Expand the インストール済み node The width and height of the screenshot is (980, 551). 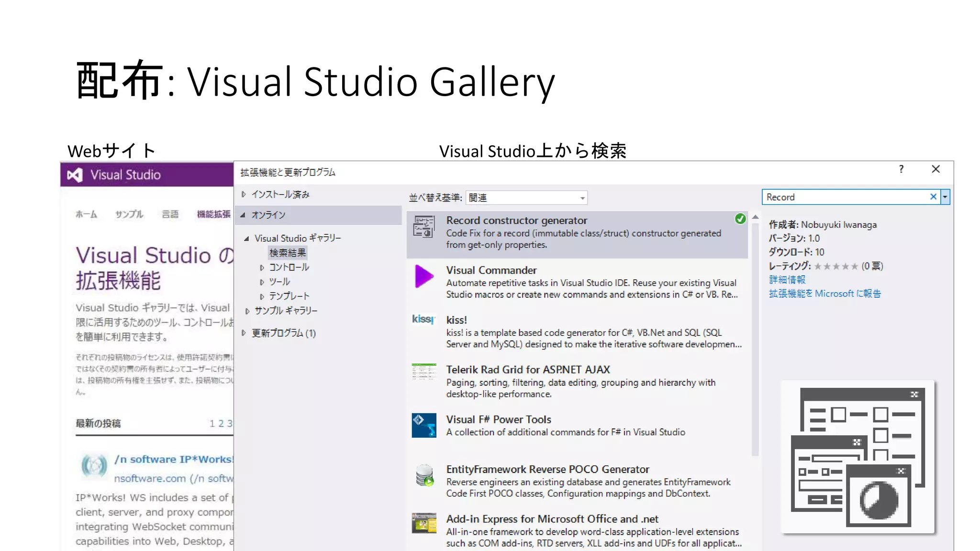tap(244, 194)
